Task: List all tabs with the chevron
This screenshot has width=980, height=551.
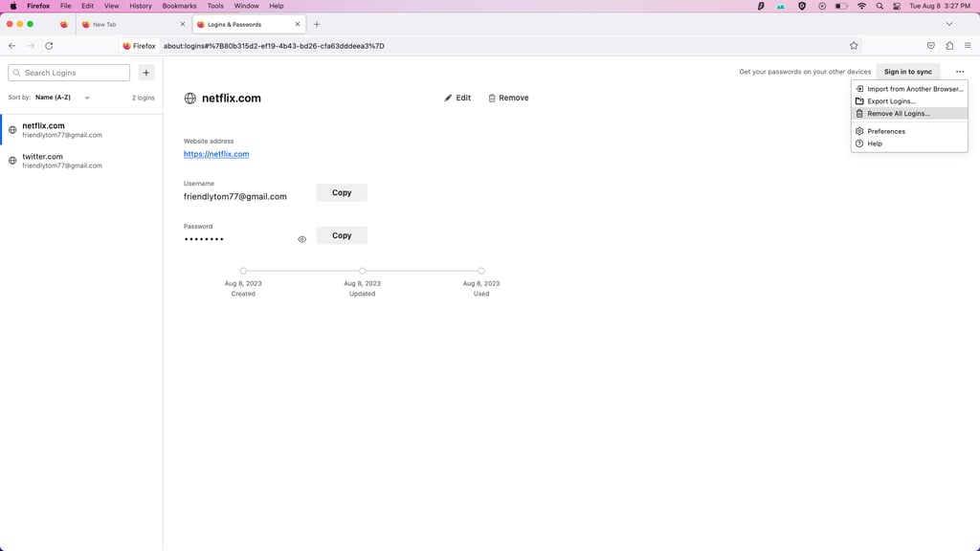Action: (x=949, y=24)
